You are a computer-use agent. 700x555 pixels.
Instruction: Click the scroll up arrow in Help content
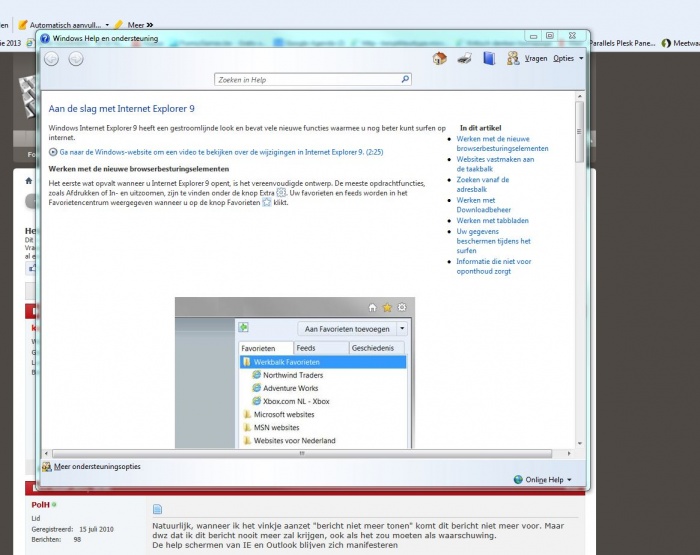[579, 96]
